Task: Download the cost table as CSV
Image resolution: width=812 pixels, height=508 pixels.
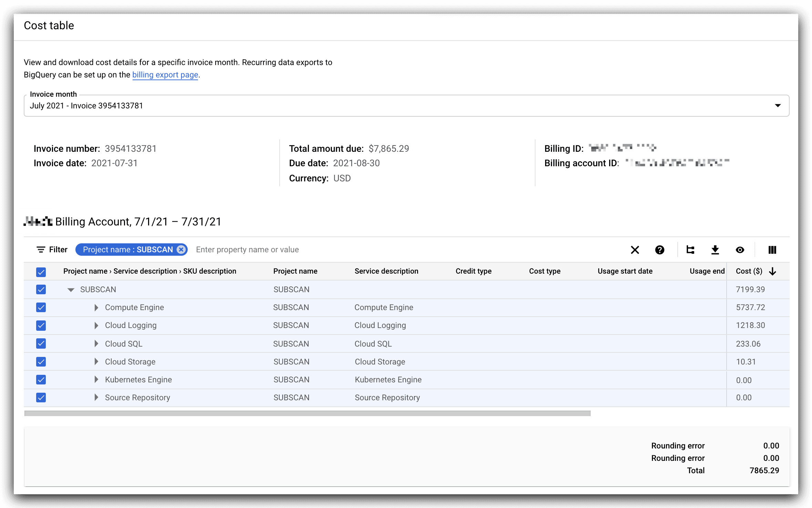Action: click(715, 250)
